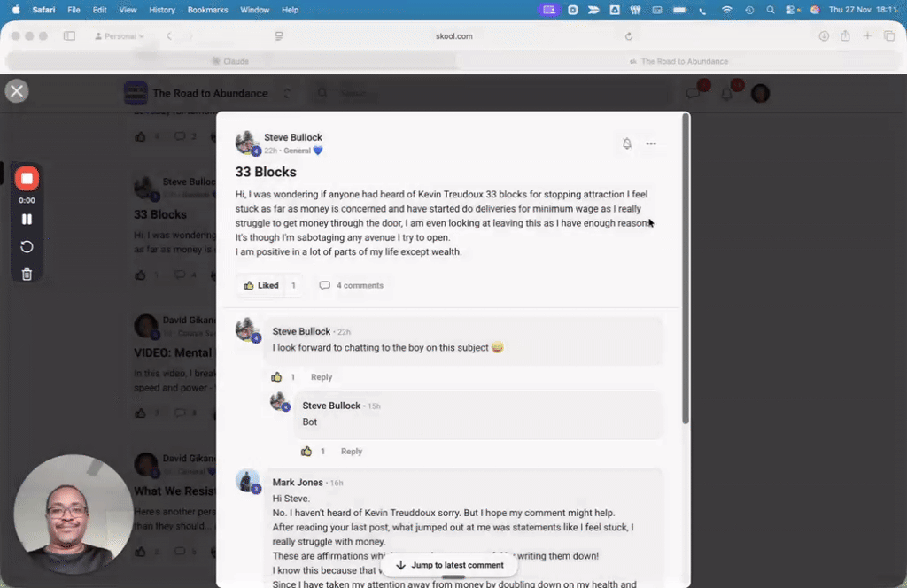
Task: Delete the recording using the trash icon
Action: coord(27,274)
